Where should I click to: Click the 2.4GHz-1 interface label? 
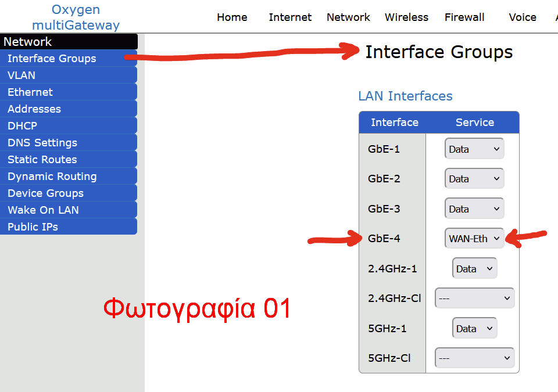click(x=392, y=268)
